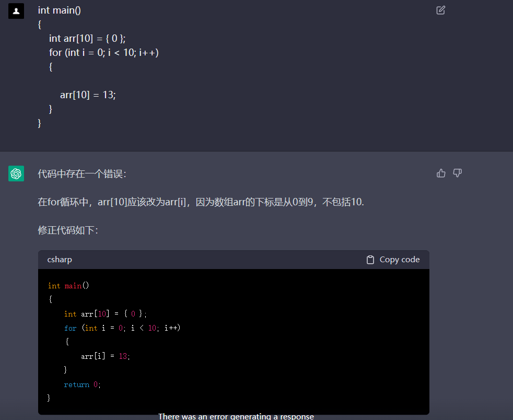Viewport: 513px width, 420px height.
Task: Click "int main()" inside the code block
Action: pos(68,286)
